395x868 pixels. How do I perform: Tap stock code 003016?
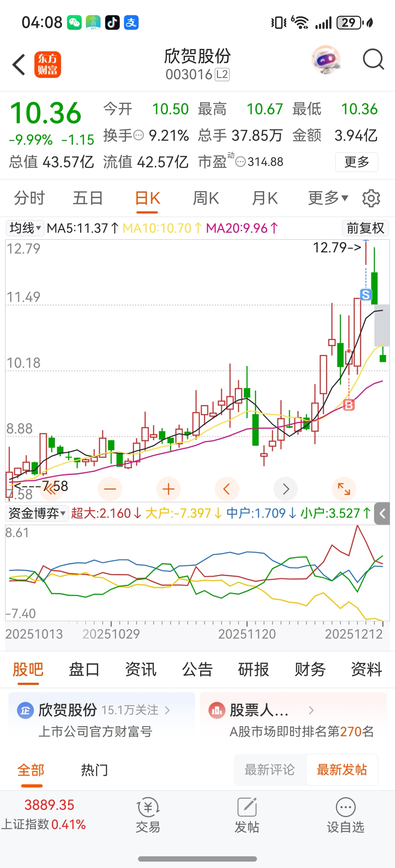tap(189, 75)
